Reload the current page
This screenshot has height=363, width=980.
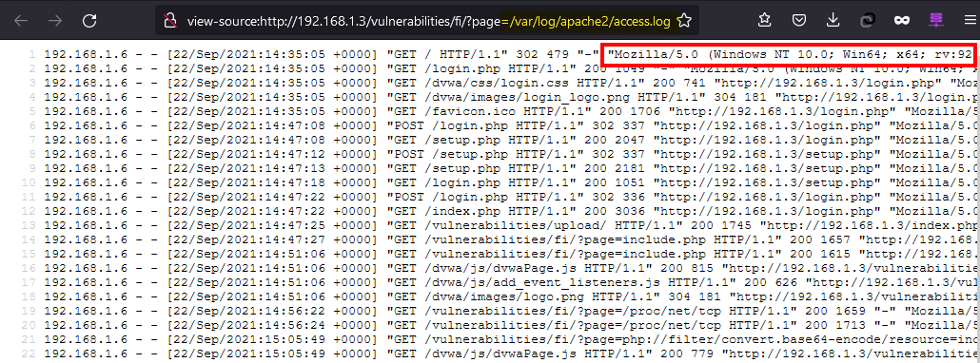tap(89, 21)
